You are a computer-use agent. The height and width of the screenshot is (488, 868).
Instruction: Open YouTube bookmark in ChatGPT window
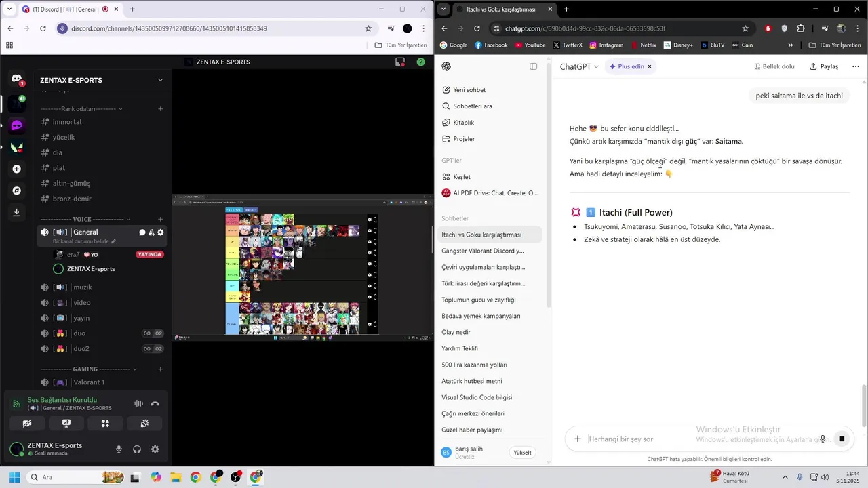[x=530, y=45]
